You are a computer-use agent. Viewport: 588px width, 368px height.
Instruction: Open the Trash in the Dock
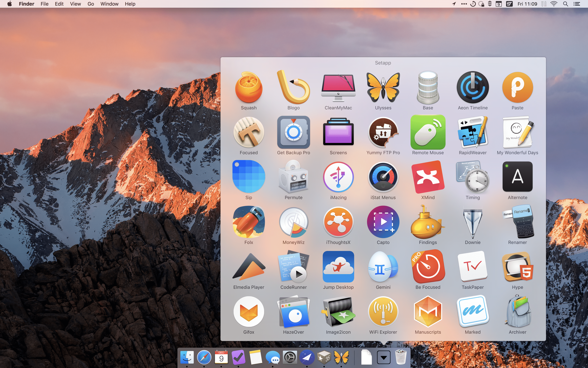(x=401, y=357)
